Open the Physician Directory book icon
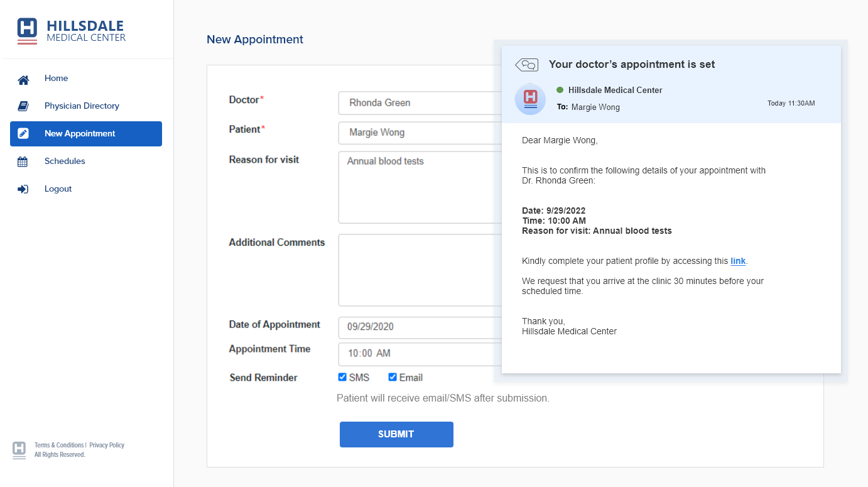 click(23, 106)
